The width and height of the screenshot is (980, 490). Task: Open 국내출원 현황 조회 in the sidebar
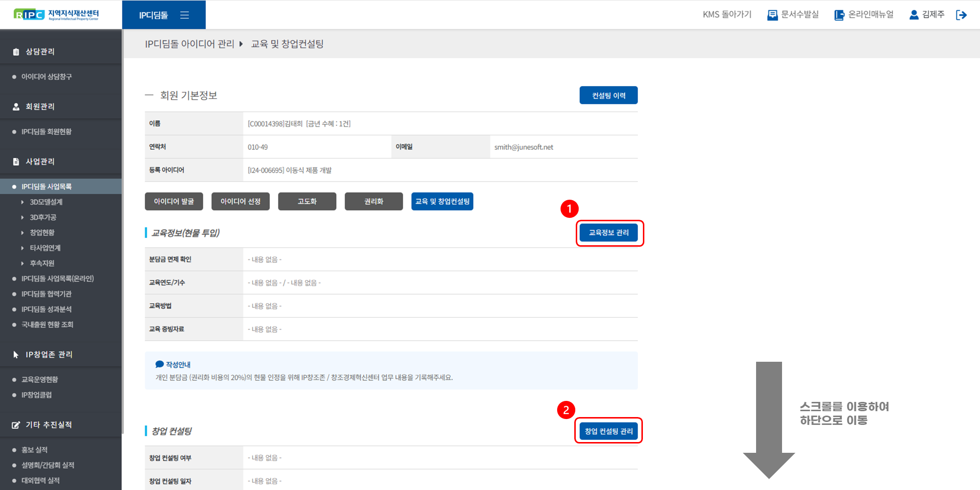[47, 325]
